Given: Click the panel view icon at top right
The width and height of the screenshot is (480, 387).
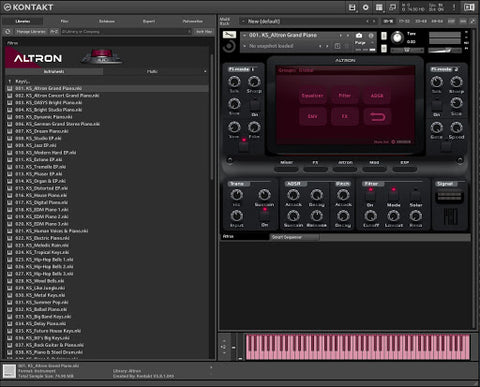Looking at the screenshot, I should (469, 7).
